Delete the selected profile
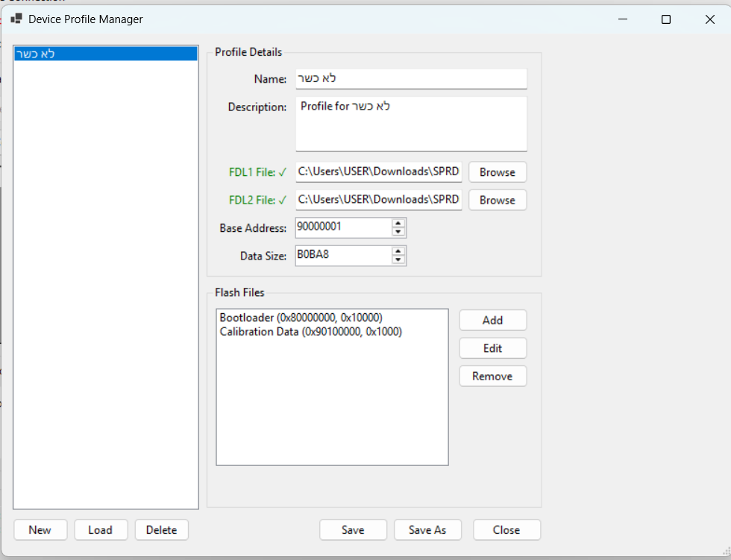The width and height of the screenshot is (731, 560). 161,530
